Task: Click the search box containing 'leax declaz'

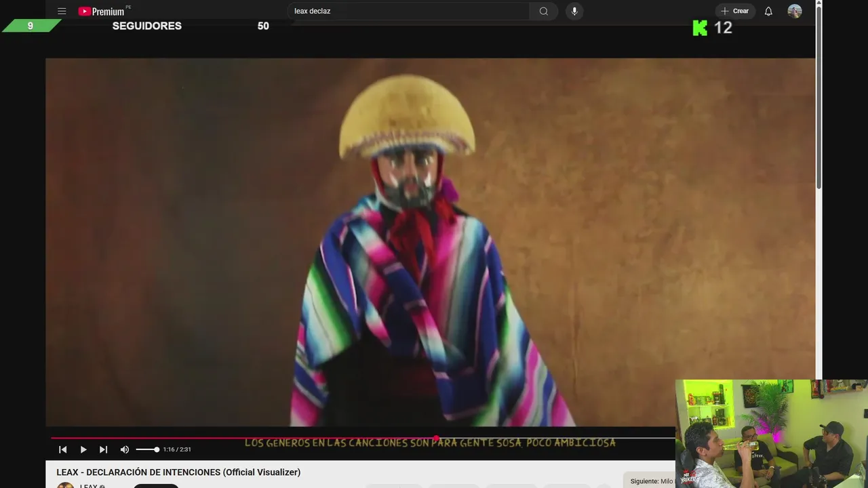Action: (x=408, y=11)
